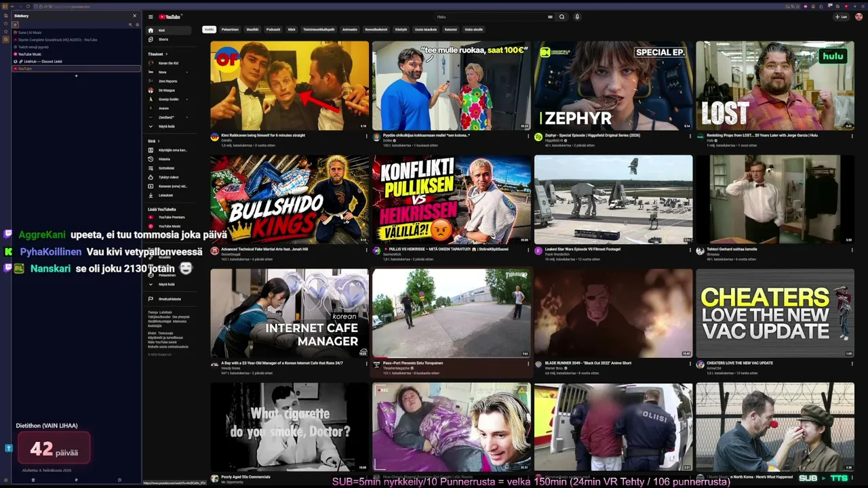Image resolution: width=868 pixels, height=488 pixels.
Task: Switch to Skyrim Complete Soundtrack tab
Action: coord(76,40)
